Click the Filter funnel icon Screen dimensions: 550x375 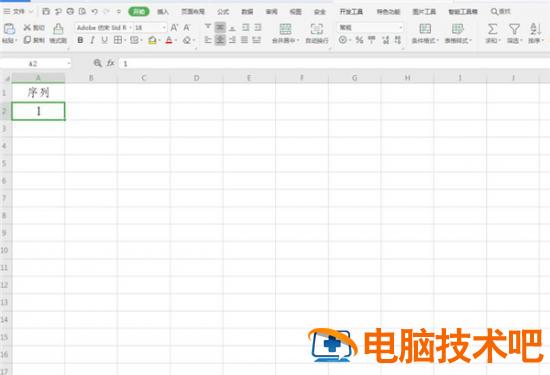point(514,29)
